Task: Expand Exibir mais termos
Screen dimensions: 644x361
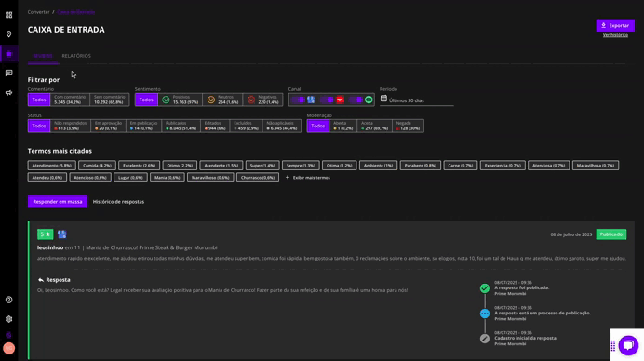Action: click(308, 178)
